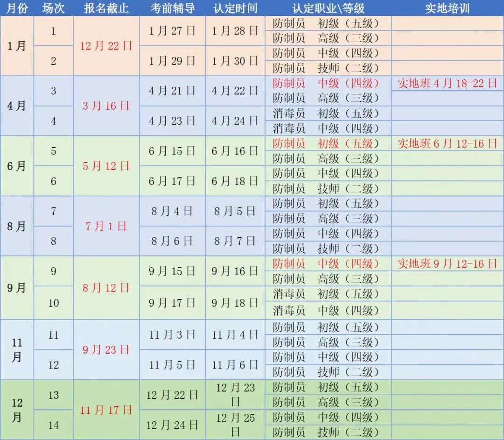Image resolution: width=504 pixels, height=440 pixels.
Task: Click the red 7月1日 deadline cell
Action: pos(106,227)
